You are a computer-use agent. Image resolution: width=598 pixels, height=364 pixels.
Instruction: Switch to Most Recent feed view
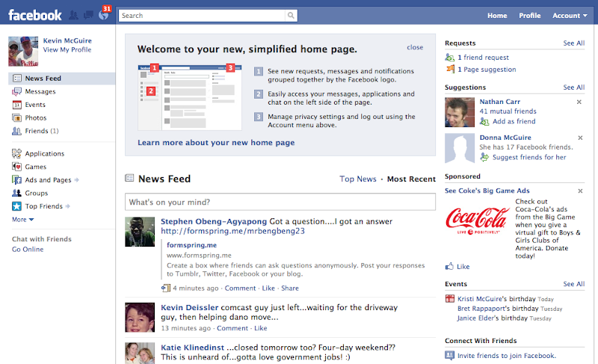(x=411, y=179)
